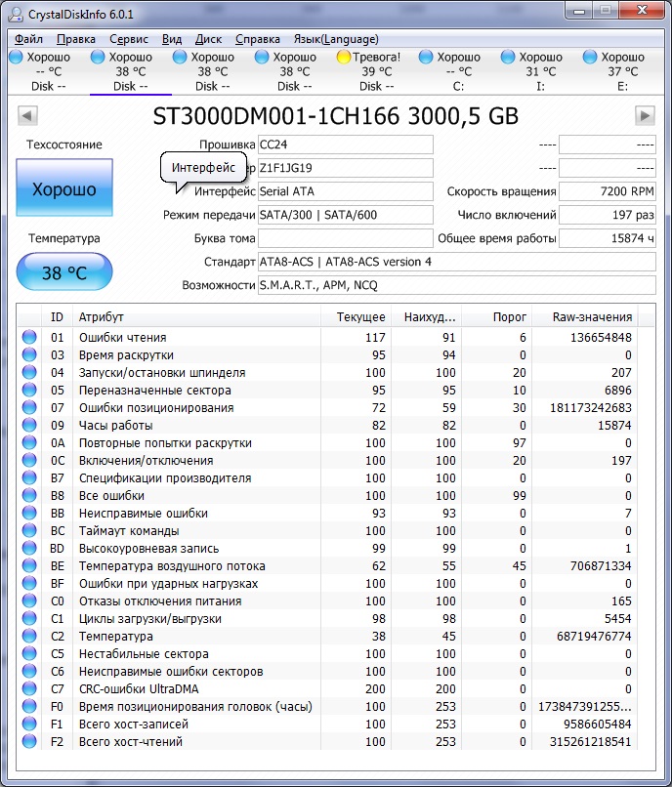Click the Атрибут column header

point(196,317)
